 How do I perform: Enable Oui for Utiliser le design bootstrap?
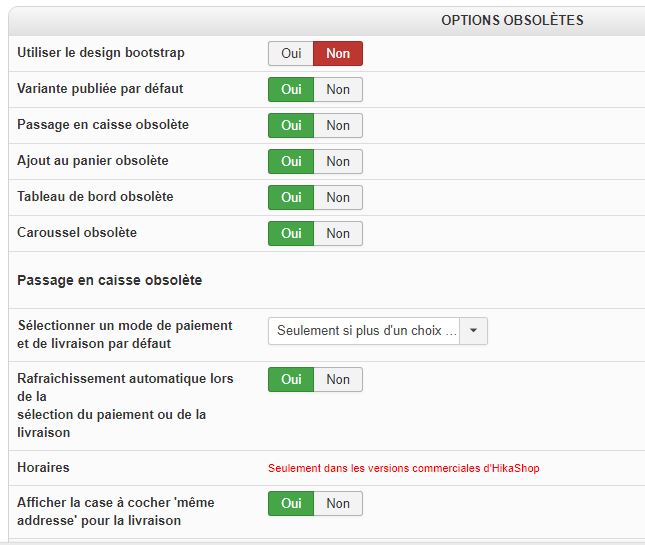pos(291,53)
